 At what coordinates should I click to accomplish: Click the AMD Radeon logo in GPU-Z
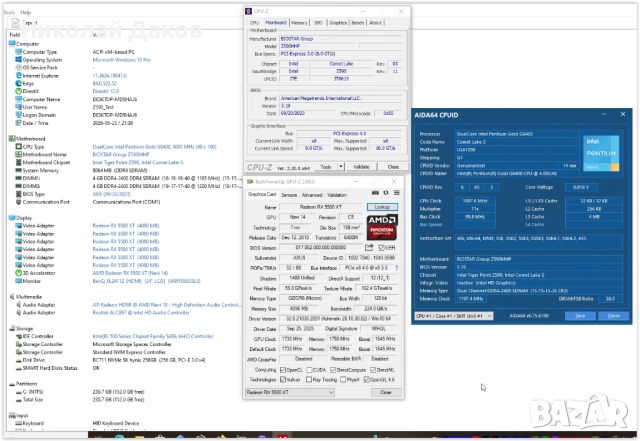coord(382,227)
